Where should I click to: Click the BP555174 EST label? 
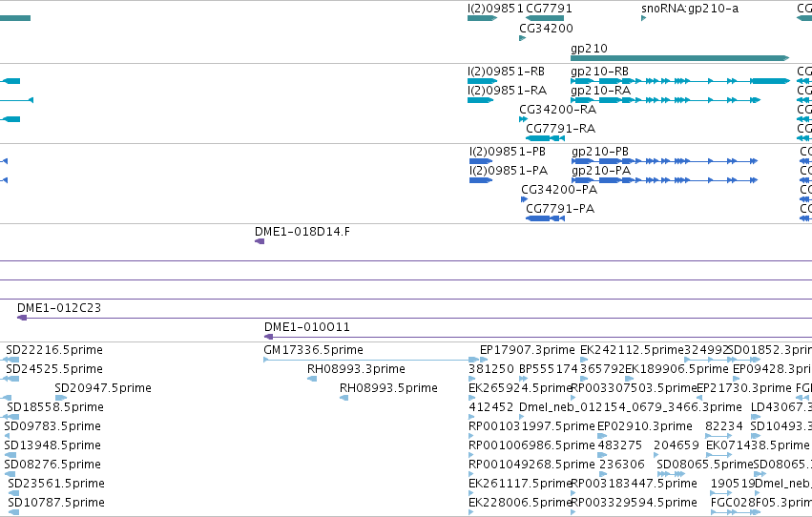548,369
